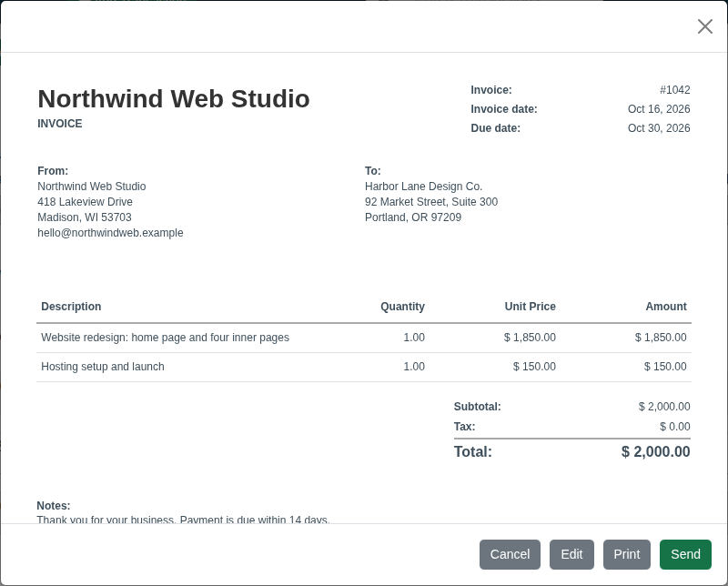Click the invoice date Oct 16, 2026
The image size is (728, 586).
[x=659, y=108]
